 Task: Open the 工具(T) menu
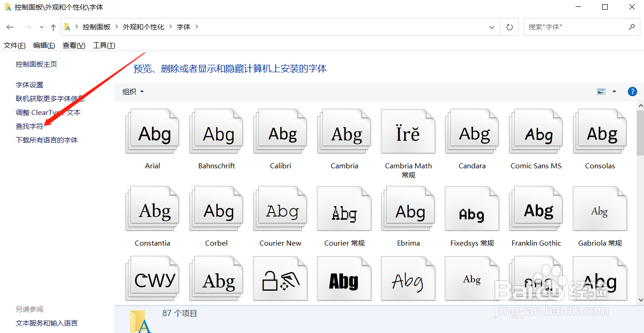pos(104,45)
